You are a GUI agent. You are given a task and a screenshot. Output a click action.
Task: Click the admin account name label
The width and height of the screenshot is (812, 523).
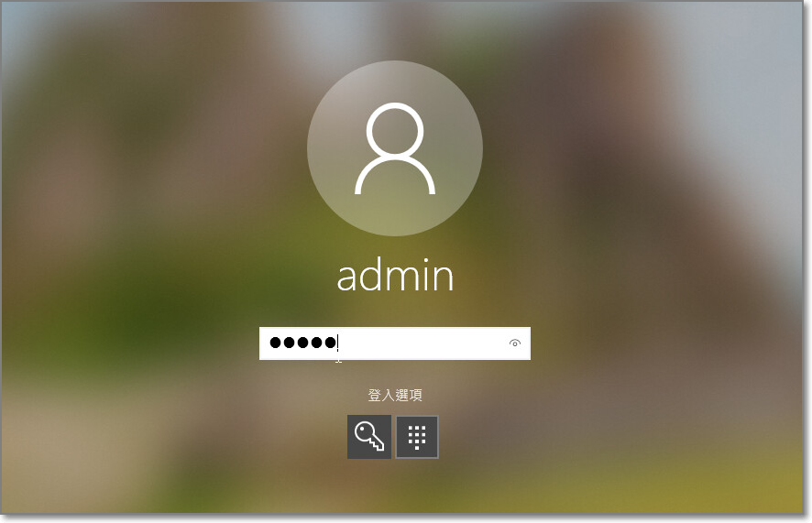395,275
